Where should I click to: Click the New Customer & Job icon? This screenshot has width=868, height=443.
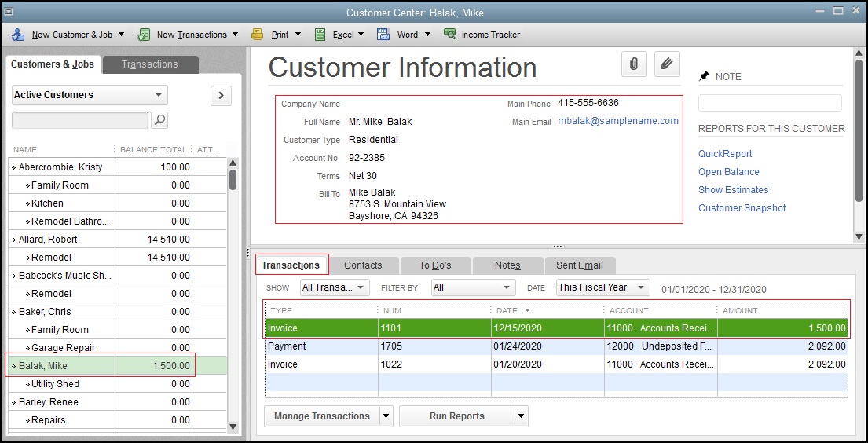pyautogui.click(x=18, y=35)
